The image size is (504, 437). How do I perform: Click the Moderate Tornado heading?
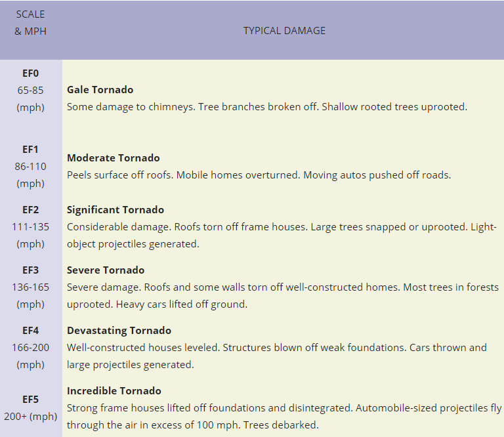pos(113,158)
